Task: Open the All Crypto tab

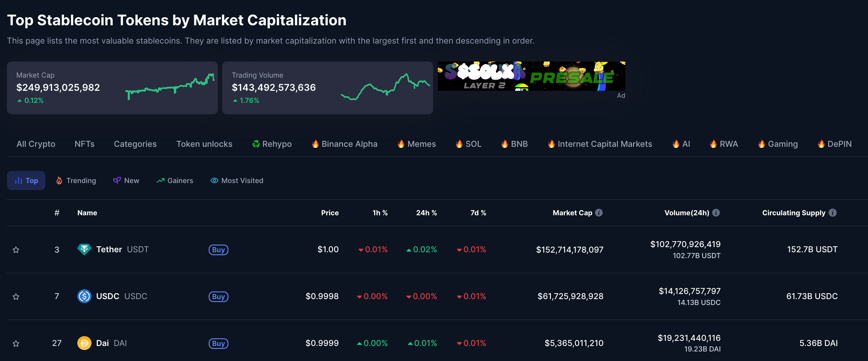Action: click(x=36, y=144)
